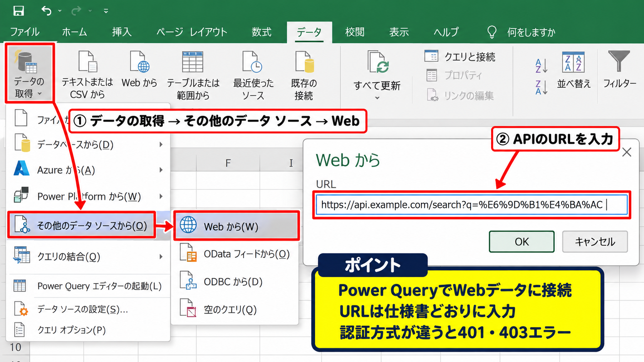Click キャンセル in the Web から dialog
The width and height of the screenshot is (644, 362).
595,242
